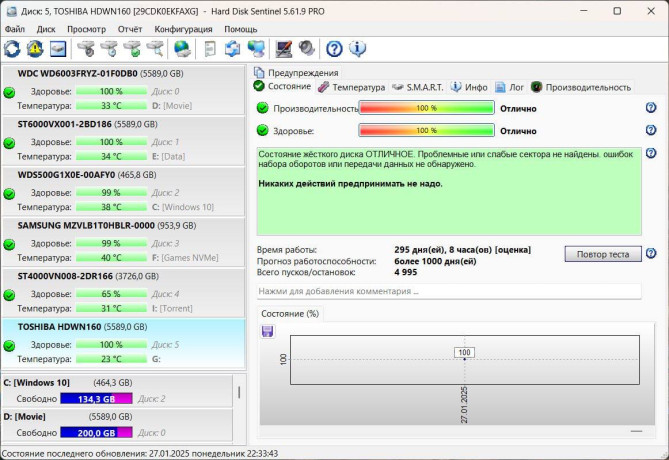Image resolution: width=669 pixels, height=460 pixels.
Task: Click help icon next to Здоровье bar
Action: [x=651, y=130]
